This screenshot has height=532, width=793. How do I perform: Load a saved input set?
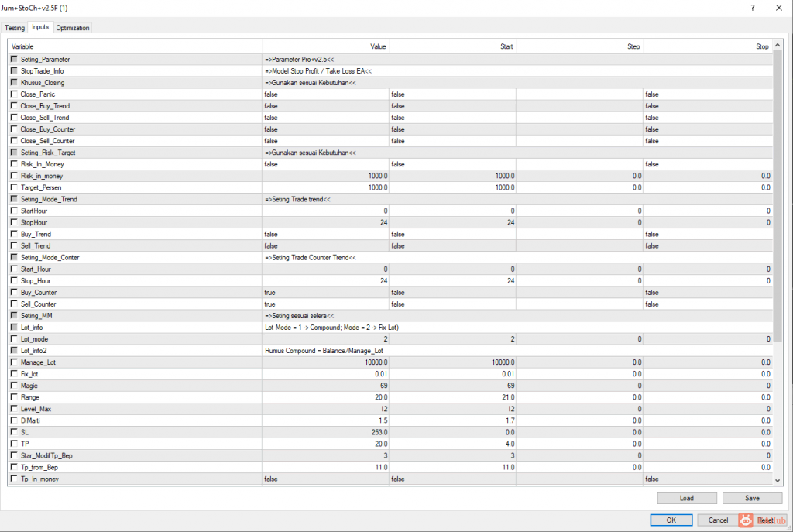[687, 498]
